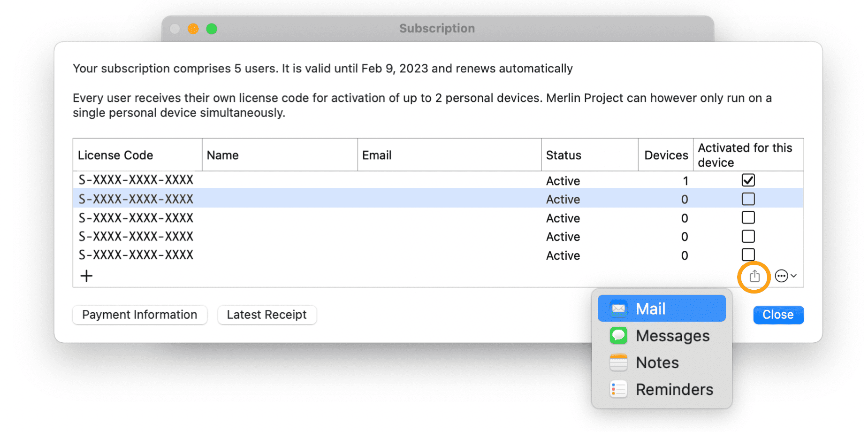
Task: View the Latest Receipt
Action: tap(266, 315)
